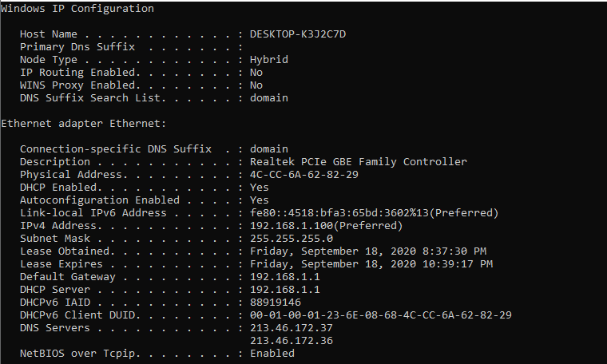The image size is (607, 364).
Task: Click the Lease Expires date and time
Action: click(x=371, y=264)
